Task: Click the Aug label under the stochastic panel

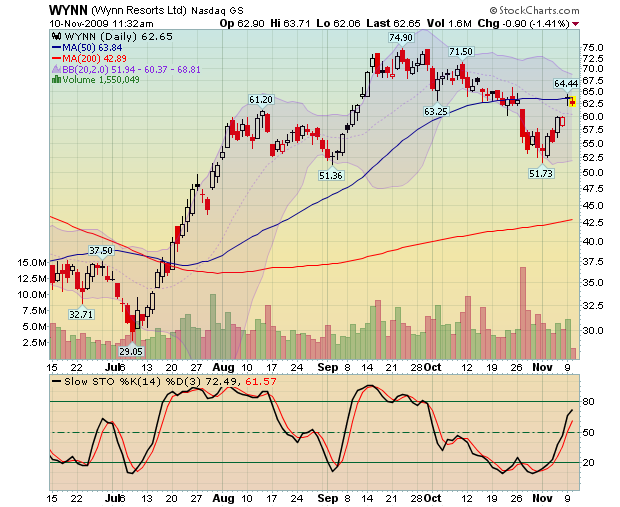Action: [x=223, y=498]
